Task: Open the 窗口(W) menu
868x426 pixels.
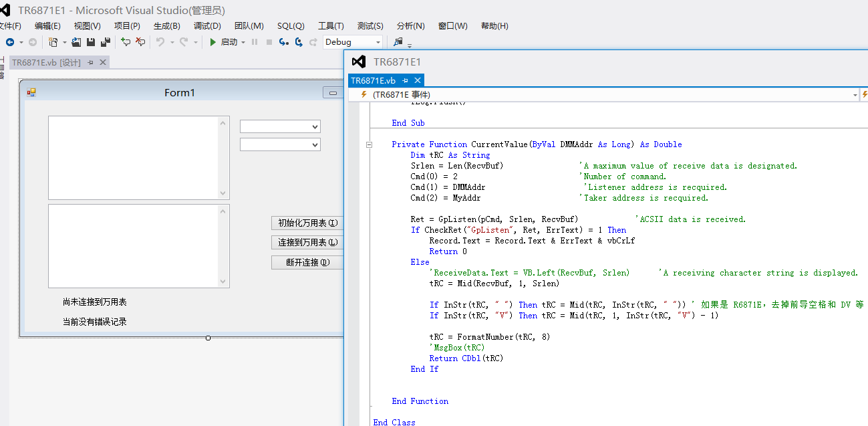Action: coord(452,26)
